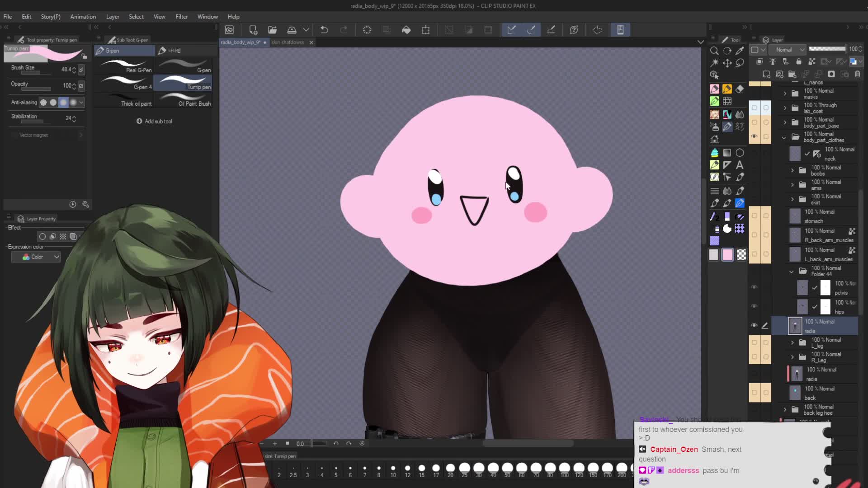Select the stomach layer thumbnail
Viewport: 868px width, 488px height.
795,216
